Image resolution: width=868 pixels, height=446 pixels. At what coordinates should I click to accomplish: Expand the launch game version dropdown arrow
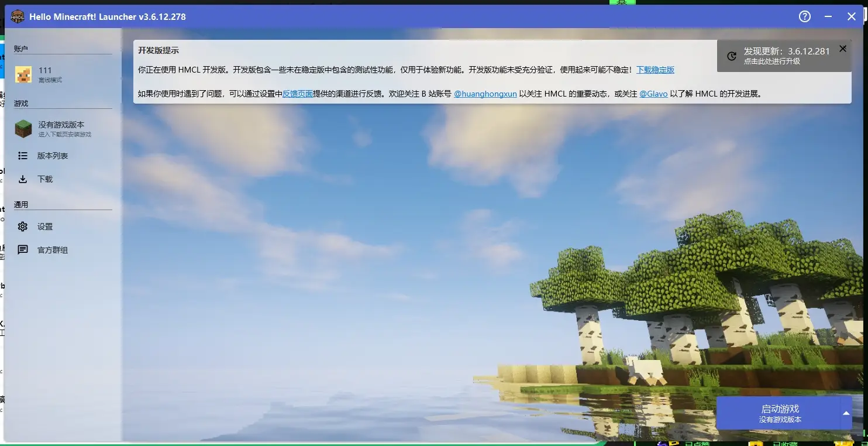click(846, 413)
